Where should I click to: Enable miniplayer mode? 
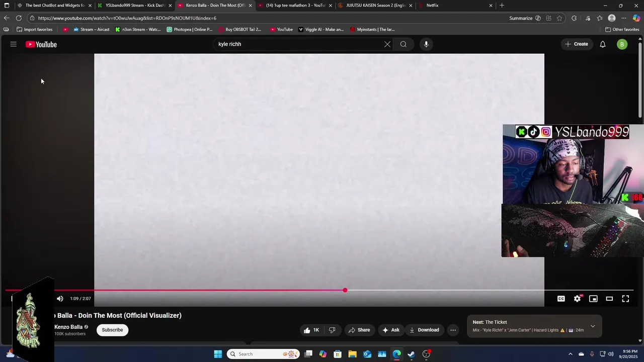593,299
